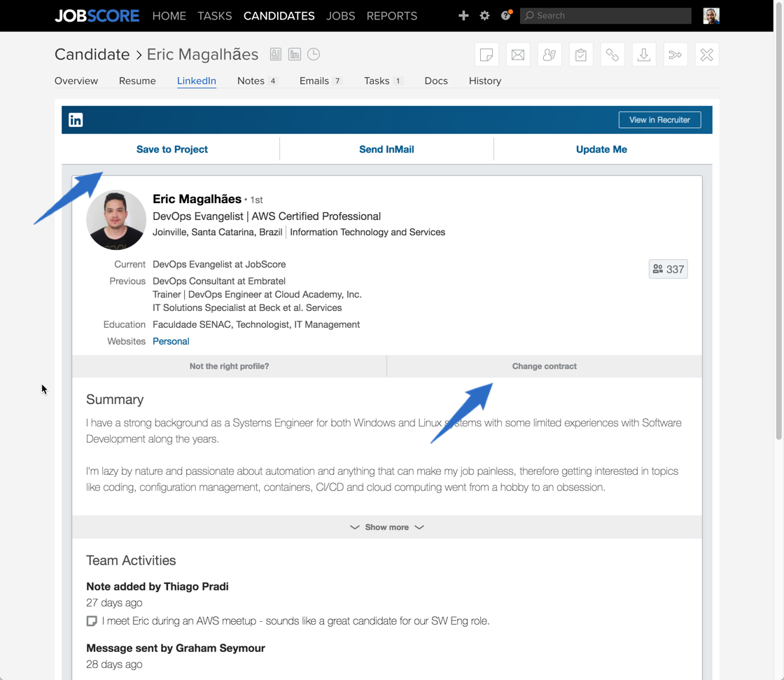The width and height of the screenshot is (784, 680).
Task: Click Candidate in the breadcrumb
Action: [92, 54]
